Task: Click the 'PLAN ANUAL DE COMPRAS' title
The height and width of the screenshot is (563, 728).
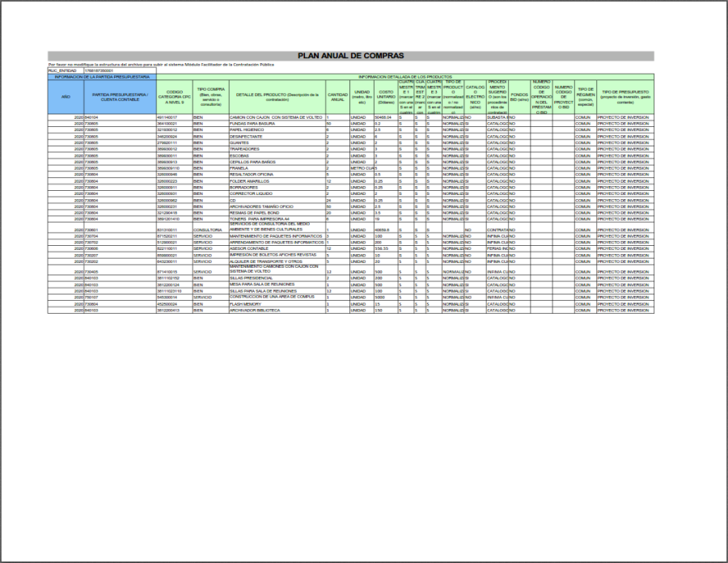Action: [350, 56]
